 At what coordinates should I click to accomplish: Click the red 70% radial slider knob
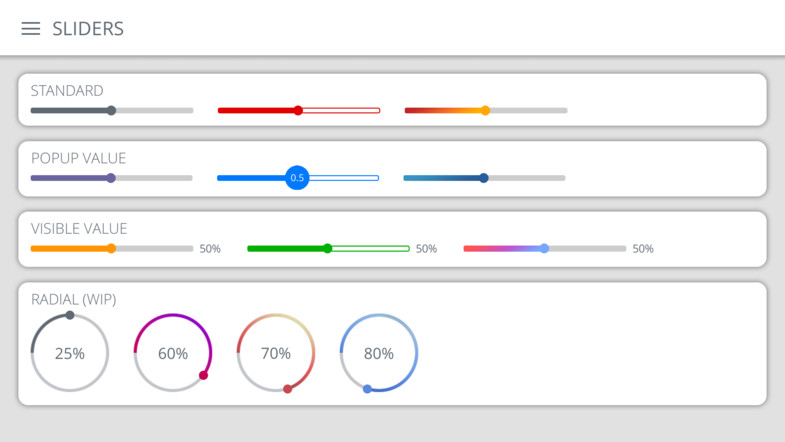coord(288,389)
